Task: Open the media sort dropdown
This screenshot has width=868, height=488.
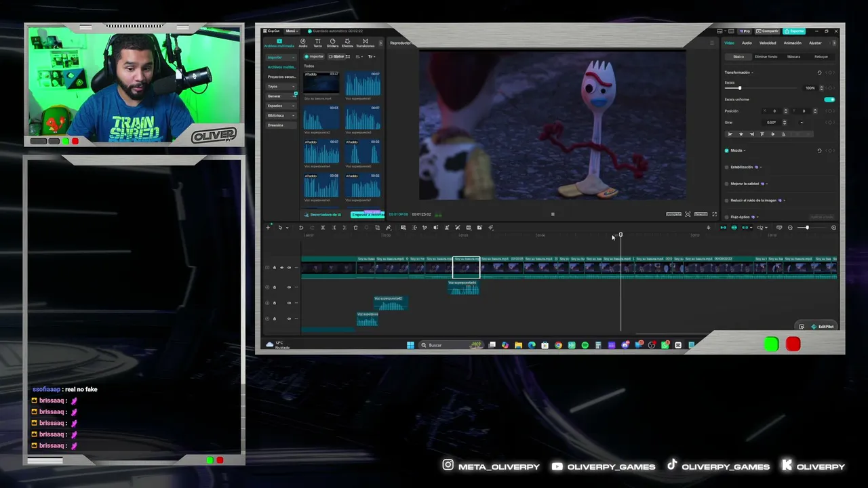Action: tap(360, 56)
